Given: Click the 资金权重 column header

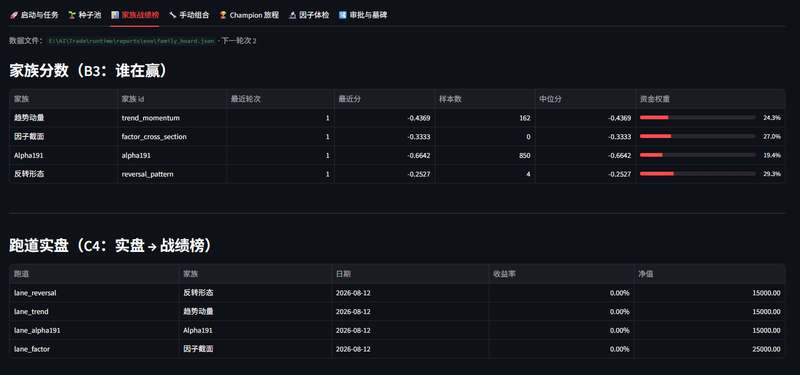Looking at the screenshot, I should [710, 99].
